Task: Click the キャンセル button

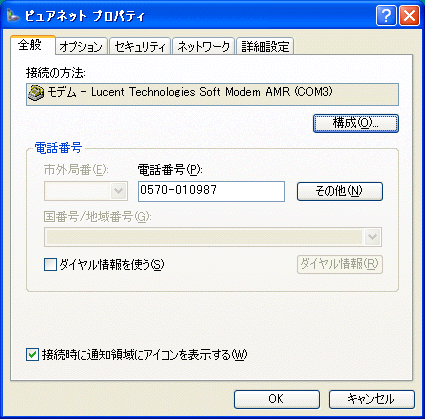Action: (372, 399)
